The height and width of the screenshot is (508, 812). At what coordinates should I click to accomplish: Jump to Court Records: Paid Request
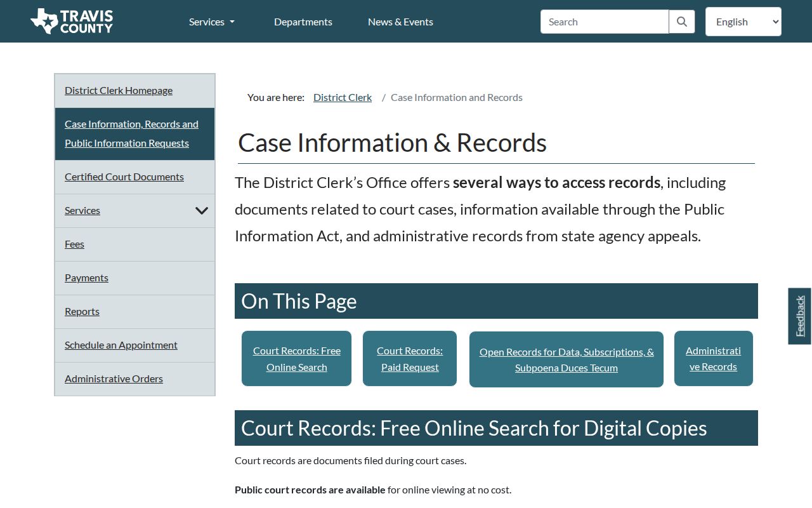point(410,358)
